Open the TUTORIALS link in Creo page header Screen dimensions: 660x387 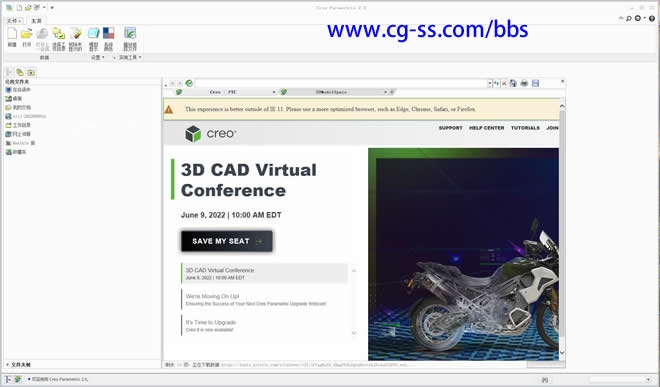[525, 128]
